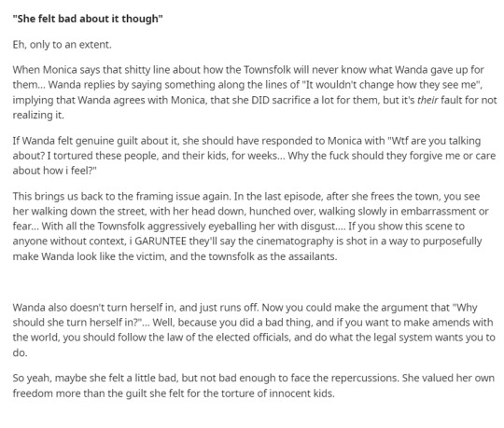This screenshot has width=504, height=428.
Task: Click the phrase "Wanda also doesn't turn herself in"
Action: click(93, 308)
